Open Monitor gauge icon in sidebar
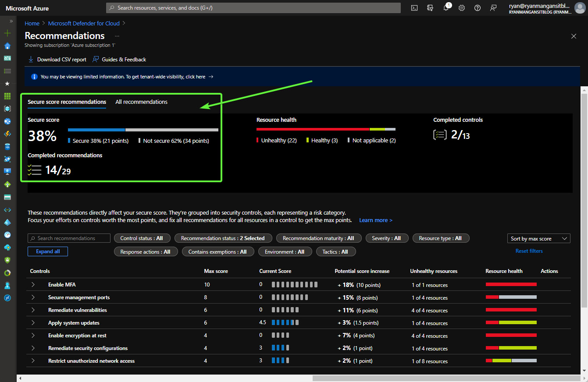This screenshot has width=588, height=382. click(7, 235)
